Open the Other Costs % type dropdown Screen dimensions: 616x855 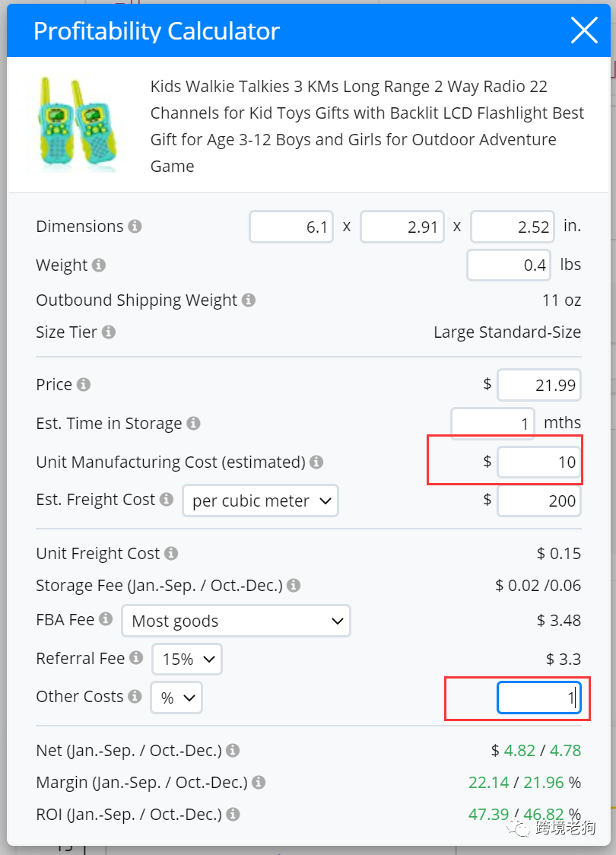[x=176, y=698]
